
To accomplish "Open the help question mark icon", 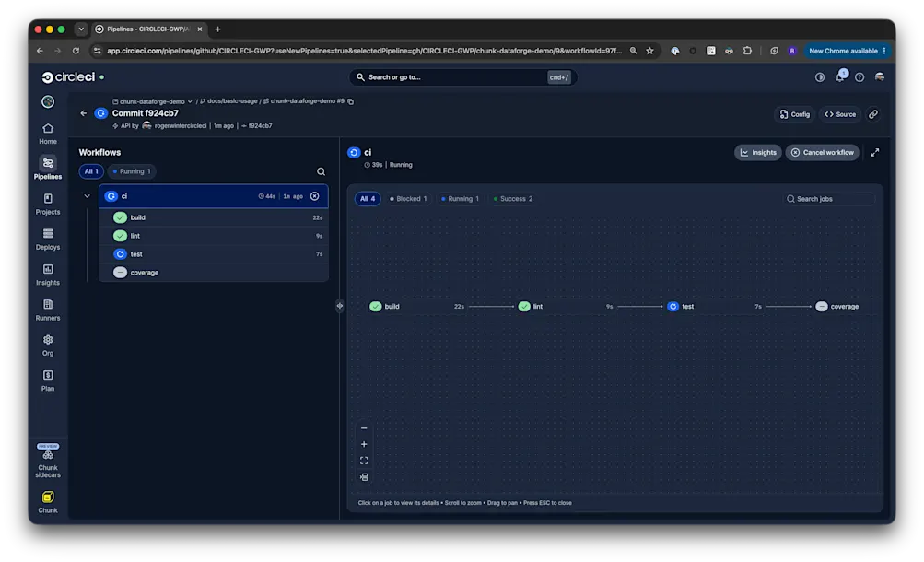I will click(860, 77).
